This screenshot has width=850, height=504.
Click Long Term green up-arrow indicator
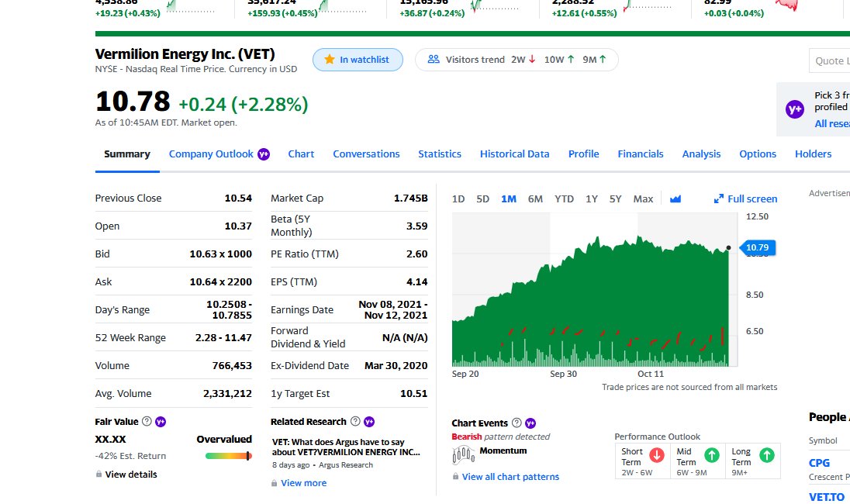[766, 455]
